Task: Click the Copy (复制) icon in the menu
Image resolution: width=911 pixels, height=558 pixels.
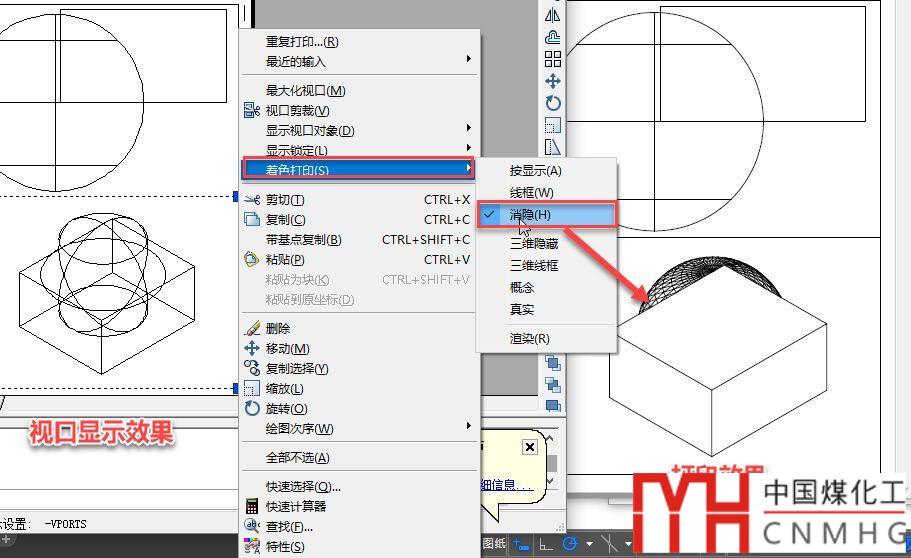Action: click(x=252, y=220)
